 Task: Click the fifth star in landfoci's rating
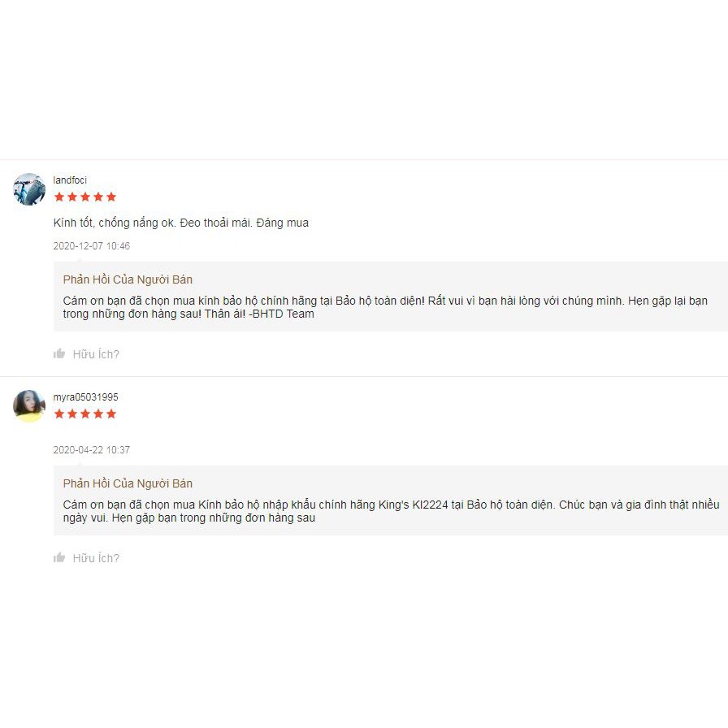click(111, 197)
